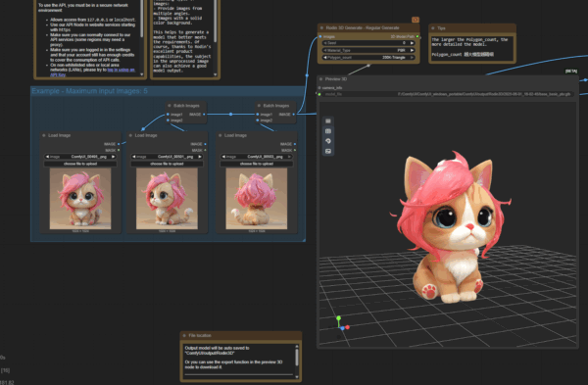This screenshot has height=385, width=588.
Task: Open the image file dropdown on the front-view Load Image node
Action: [x=80, y=157]
